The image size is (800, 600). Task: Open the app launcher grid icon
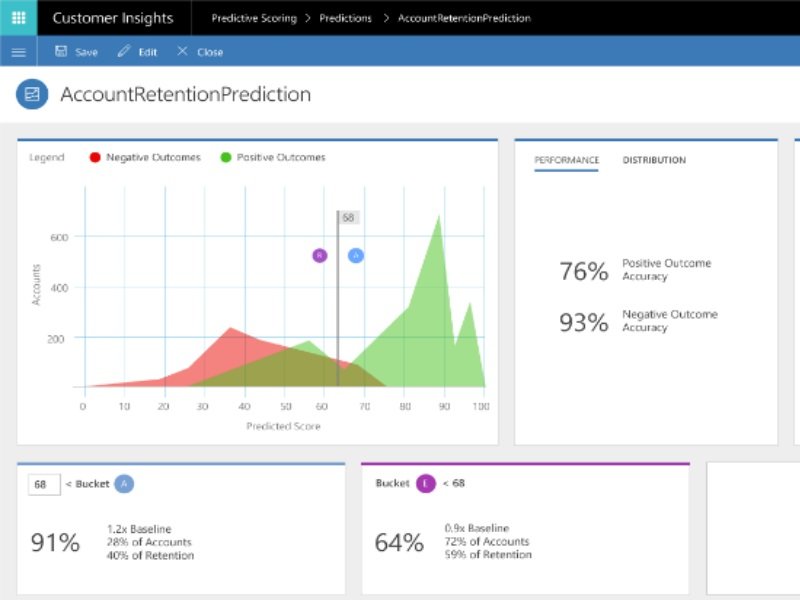click(18, 18)
